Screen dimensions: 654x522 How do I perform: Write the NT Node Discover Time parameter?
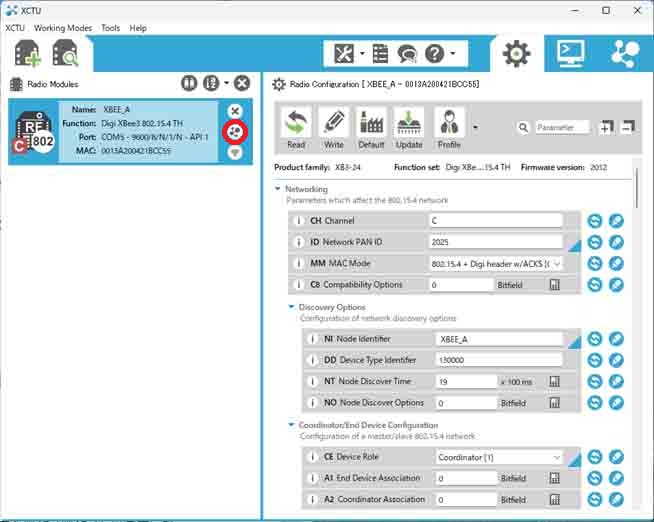tap(616, 381)
